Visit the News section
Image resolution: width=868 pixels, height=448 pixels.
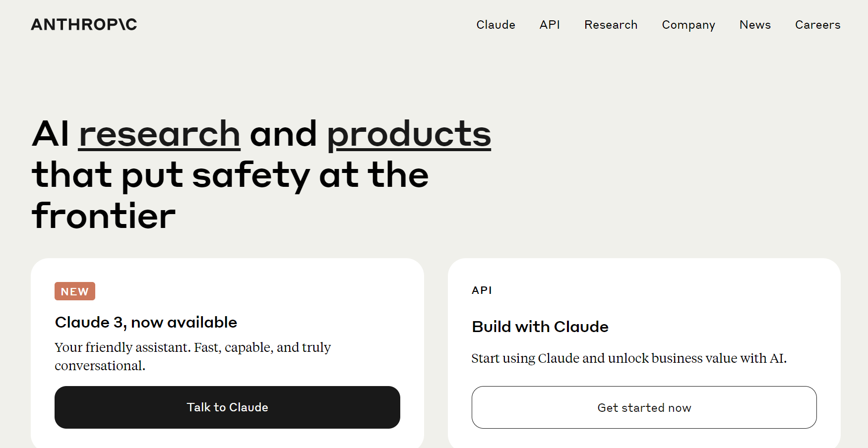755,25
